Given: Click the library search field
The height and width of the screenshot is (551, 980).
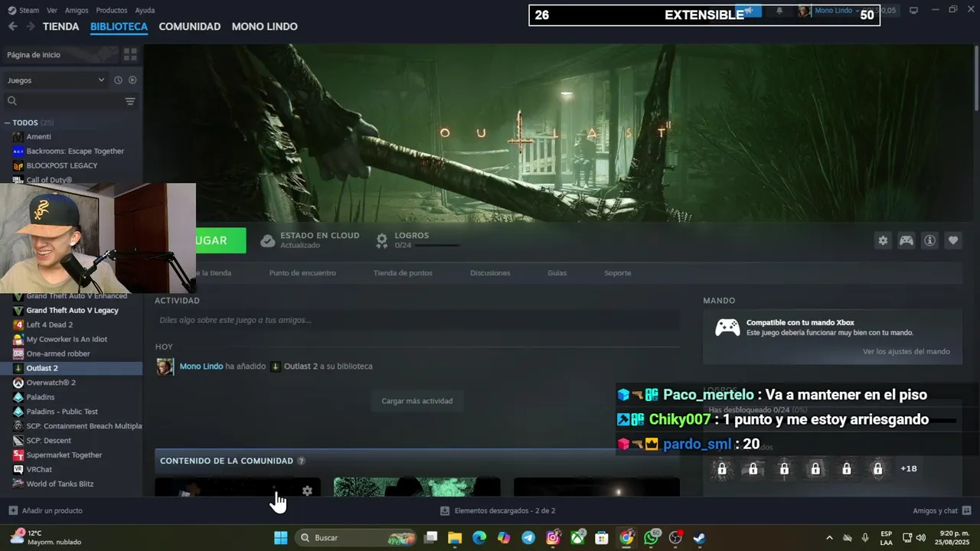Looking at the screenshot, I should 64,101.
